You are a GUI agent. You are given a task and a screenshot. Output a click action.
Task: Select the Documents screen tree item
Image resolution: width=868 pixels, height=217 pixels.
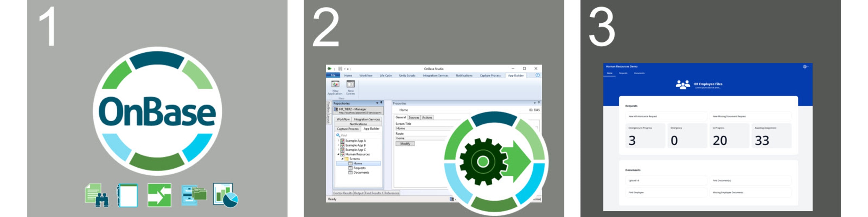coord(361,172)
